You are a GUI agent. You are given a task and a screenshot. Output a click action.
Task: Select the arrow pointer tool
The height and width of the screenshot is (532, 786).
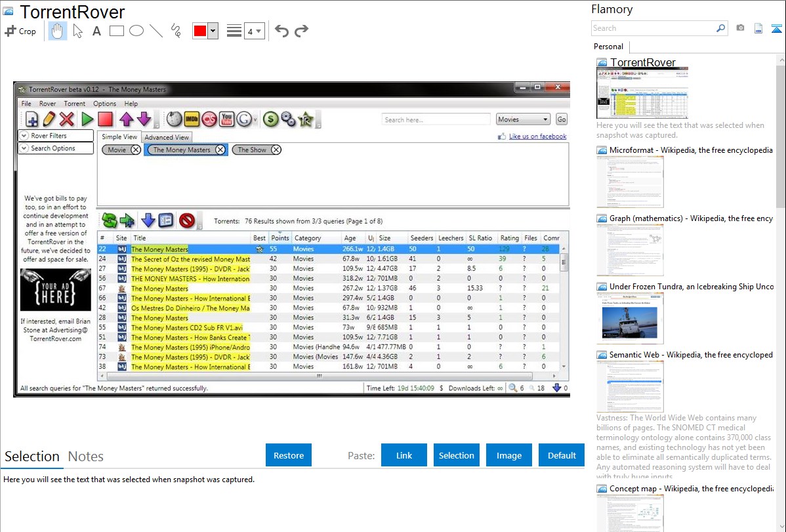[x=77, y=31]
